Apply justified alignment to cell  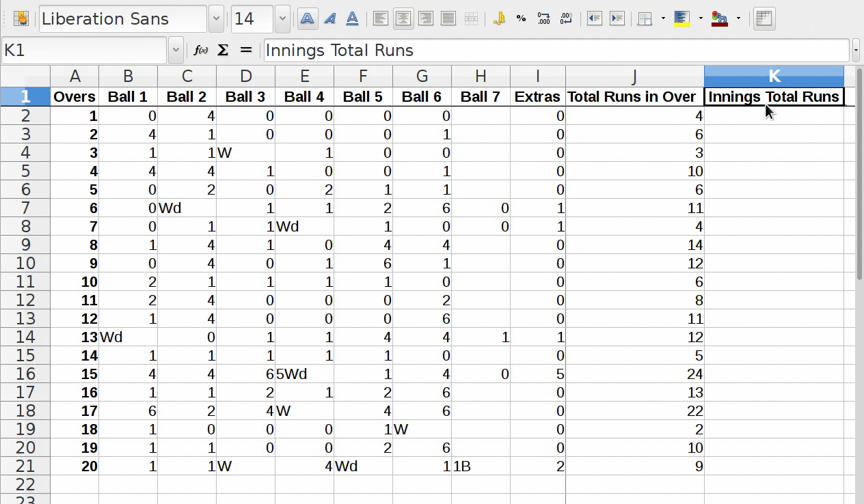pos(448,19)
